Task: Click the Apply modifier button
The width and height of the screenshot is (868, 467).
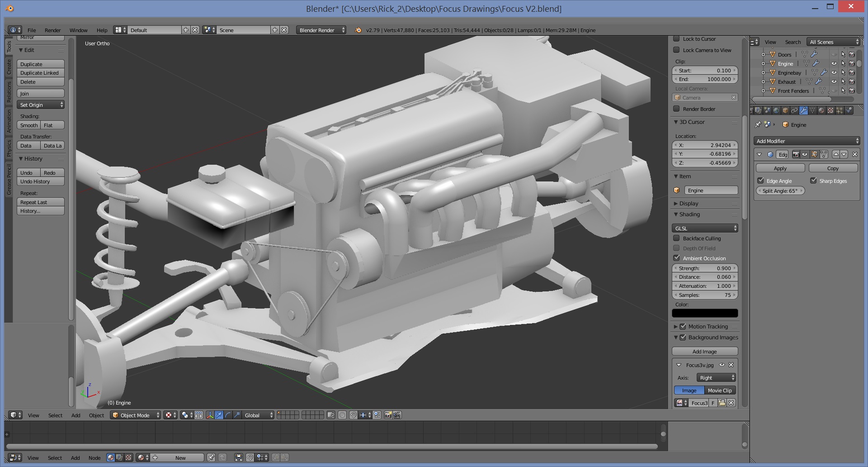Action: [780, 168]
